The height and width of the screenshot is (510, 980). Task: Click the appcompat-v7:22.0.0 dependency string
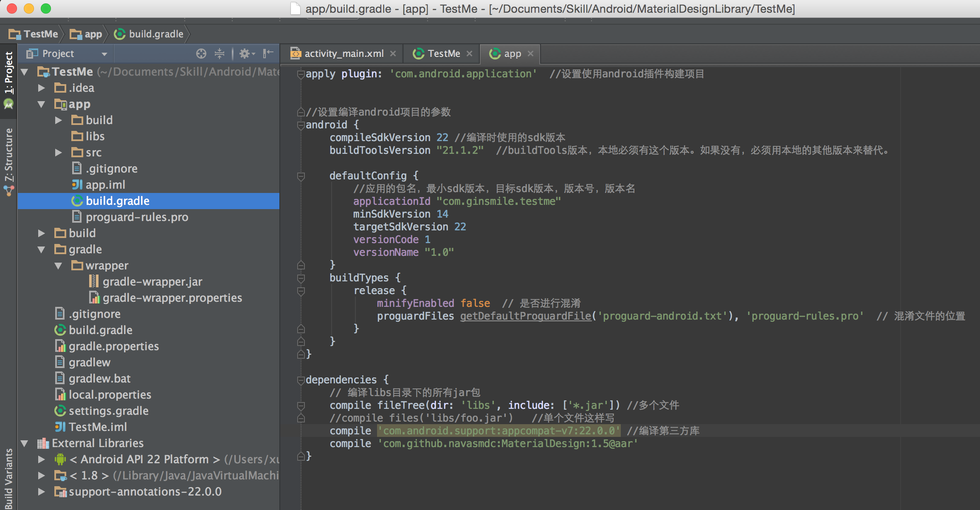coord(498,431)
